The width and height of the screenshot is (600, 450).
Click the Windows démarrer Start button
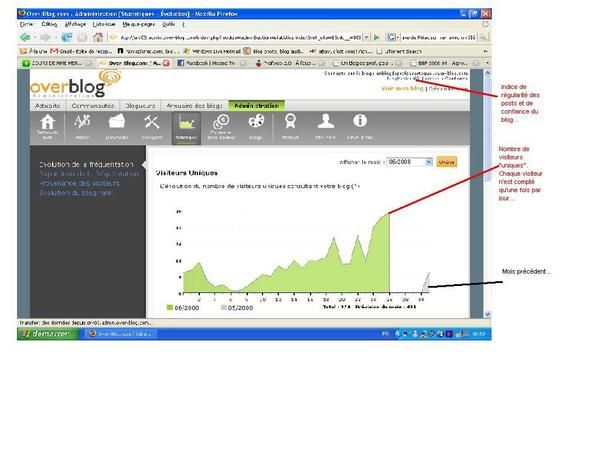48,334
